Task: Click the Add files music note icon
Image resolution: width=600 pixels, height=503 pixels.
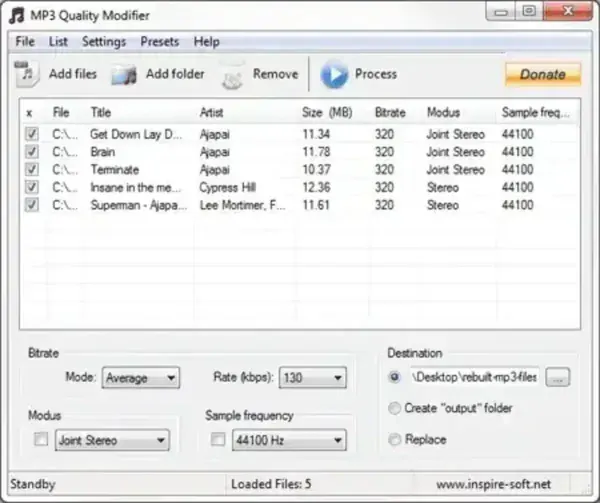Action: (27, 74)
